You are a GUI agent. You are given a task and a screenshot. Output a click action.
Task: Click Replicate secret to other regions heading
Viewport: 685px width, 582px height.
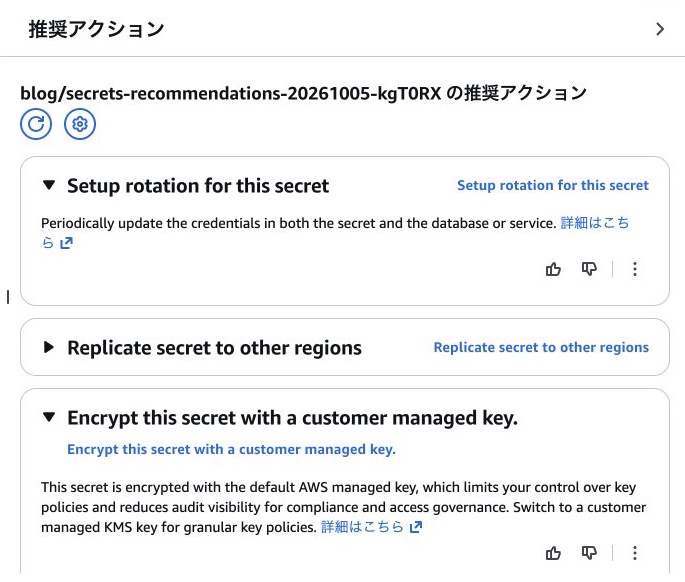tap(214, 348)
